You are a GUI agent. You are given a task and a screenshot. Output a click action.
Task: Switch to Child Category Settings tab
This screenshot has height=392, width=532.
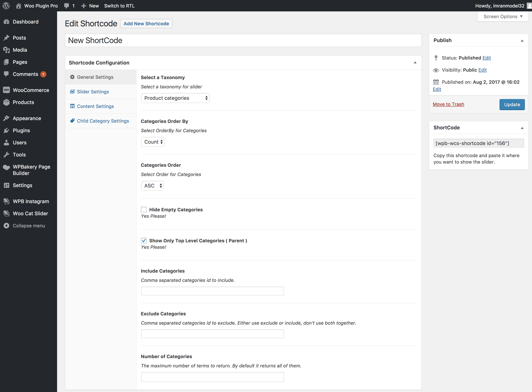pyautogui.click(x=101, y=121)
